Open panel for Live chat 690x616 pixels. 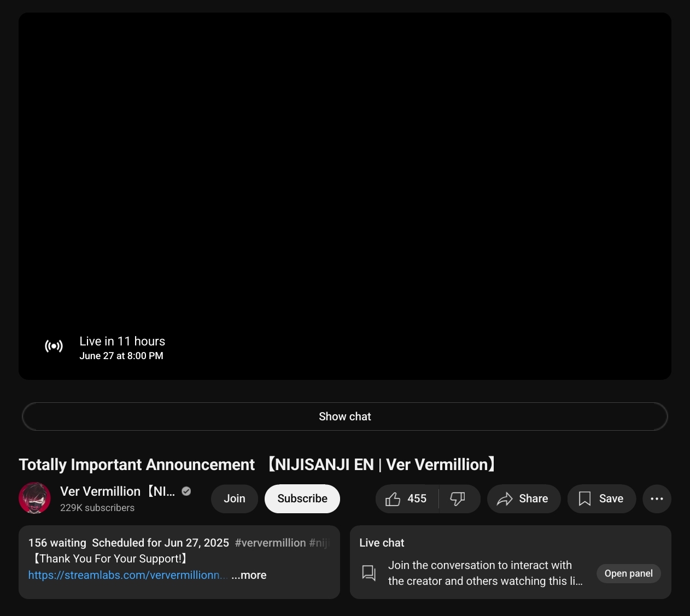628,573
